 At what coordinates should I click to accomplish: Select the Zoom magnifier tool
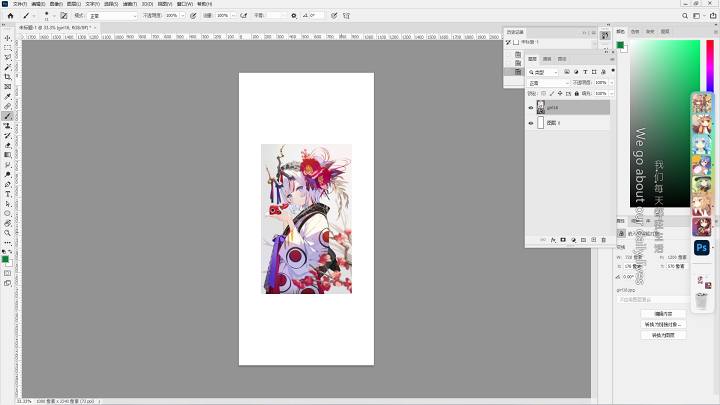(x=7, y=233)
